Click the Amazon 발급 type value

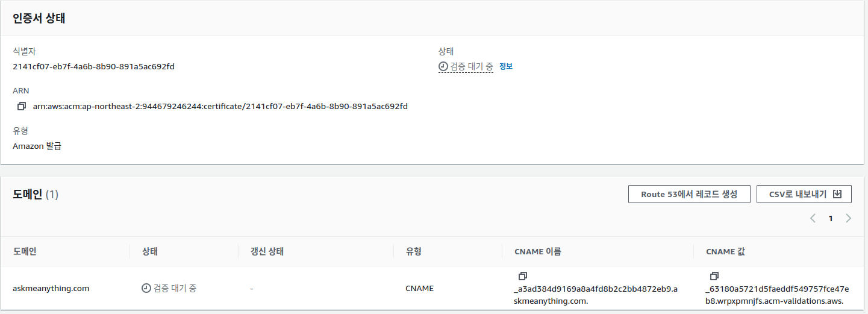(37, 146)
